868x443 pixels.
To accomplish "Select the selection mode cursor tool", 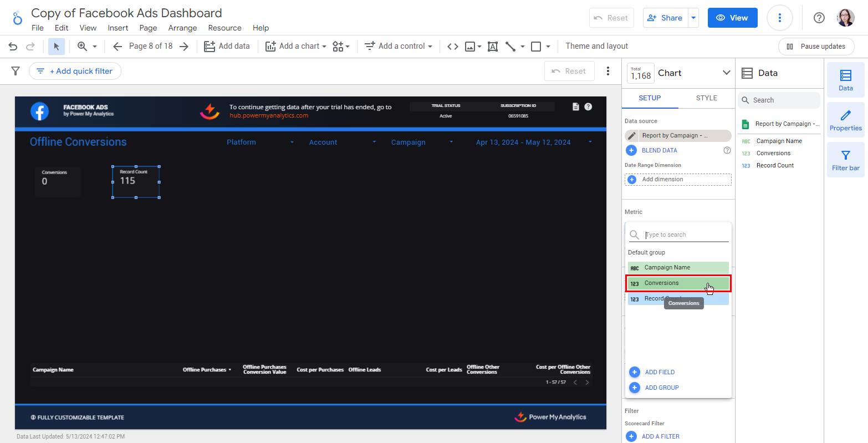I will pyautogui.click(x=56, y=47).
